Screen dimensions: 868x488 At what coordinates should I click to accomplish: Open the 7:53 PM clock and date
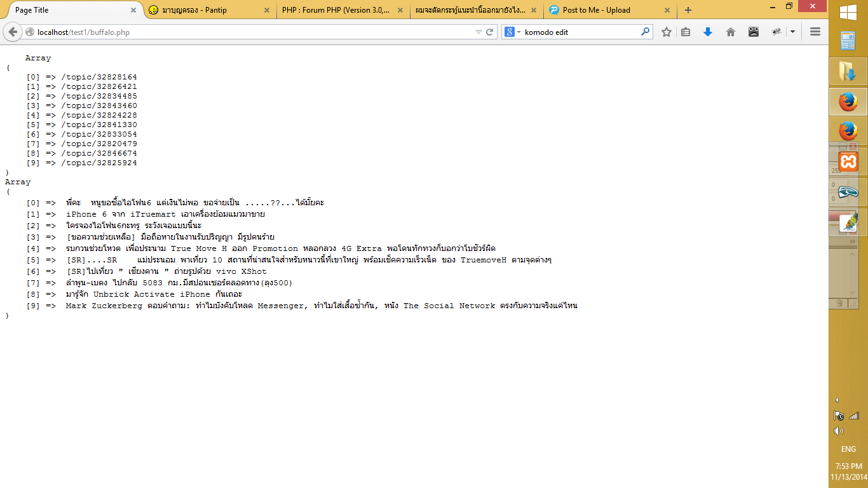(848, 471)
